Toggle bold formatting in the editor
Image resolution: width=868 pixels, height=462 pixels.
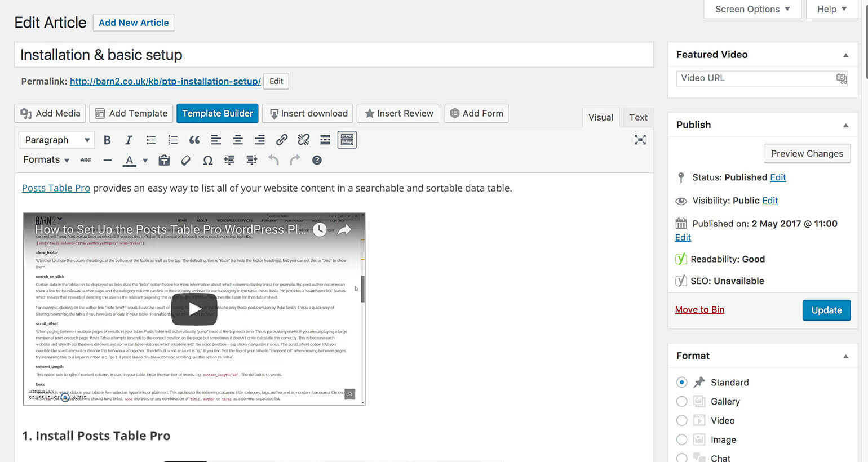[x=107, y=140]
